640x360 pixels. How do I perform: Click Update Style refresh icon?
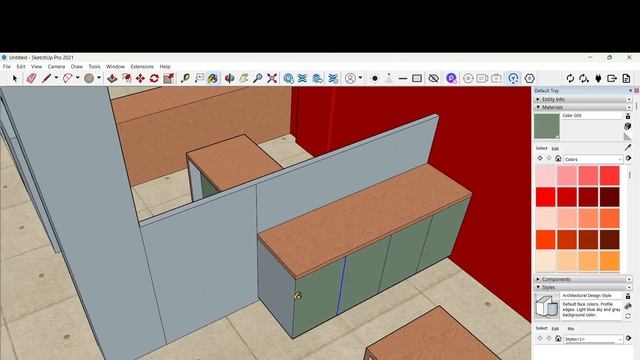tap(628, 316)
